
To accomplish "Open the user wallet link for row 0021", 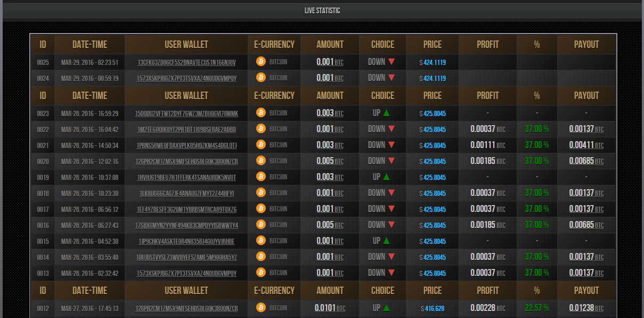I will click(x=186, y=145).
